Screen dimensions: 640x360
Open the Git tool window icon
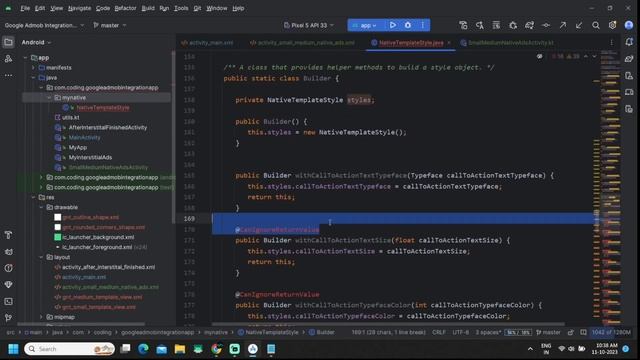[8, 318]
